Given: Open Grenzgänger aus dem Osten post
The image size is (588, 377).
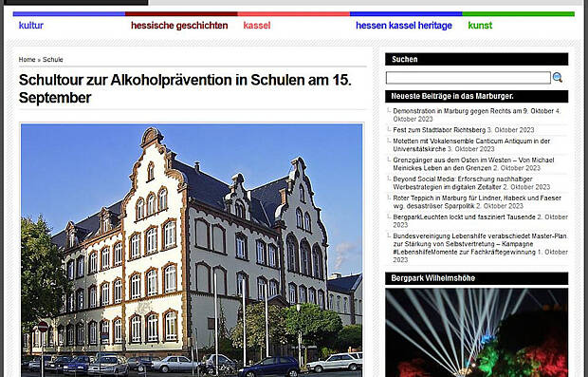Looking at the screenshot, I should [x=473, y=163].
